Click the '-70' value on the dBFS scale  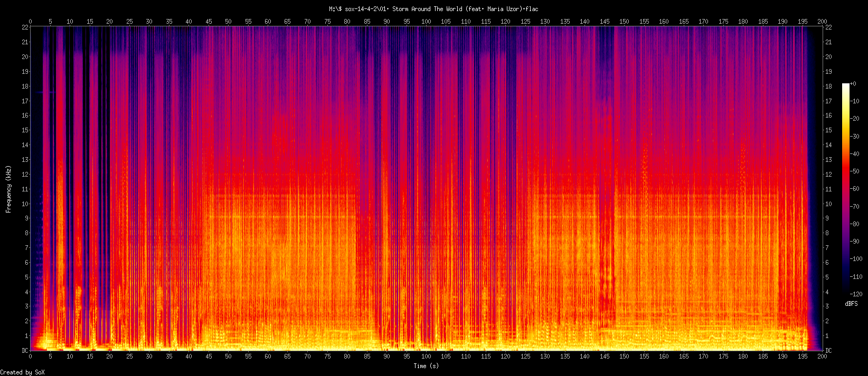855,206
